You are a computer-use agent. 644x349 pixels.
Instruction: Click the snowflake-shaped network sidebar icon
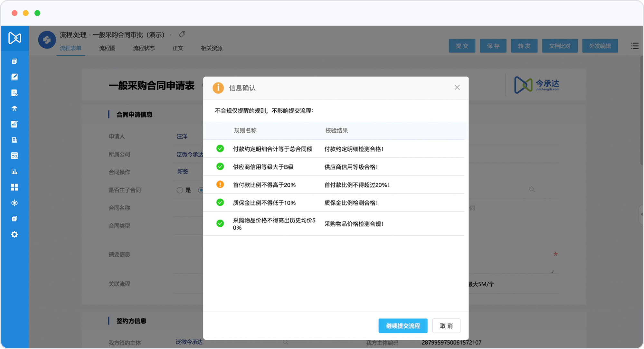click(14, 203)
